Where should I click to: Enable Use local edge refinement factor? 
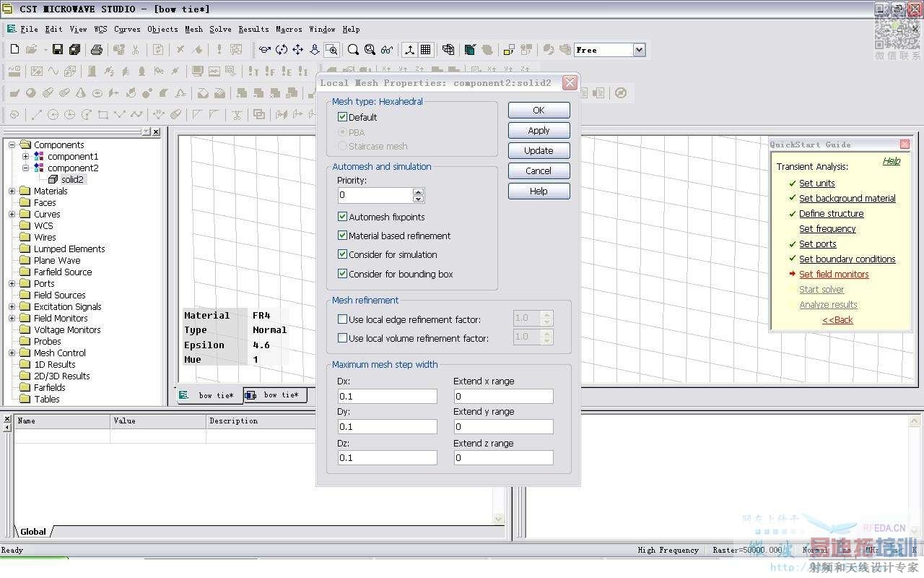click(343, 319)
